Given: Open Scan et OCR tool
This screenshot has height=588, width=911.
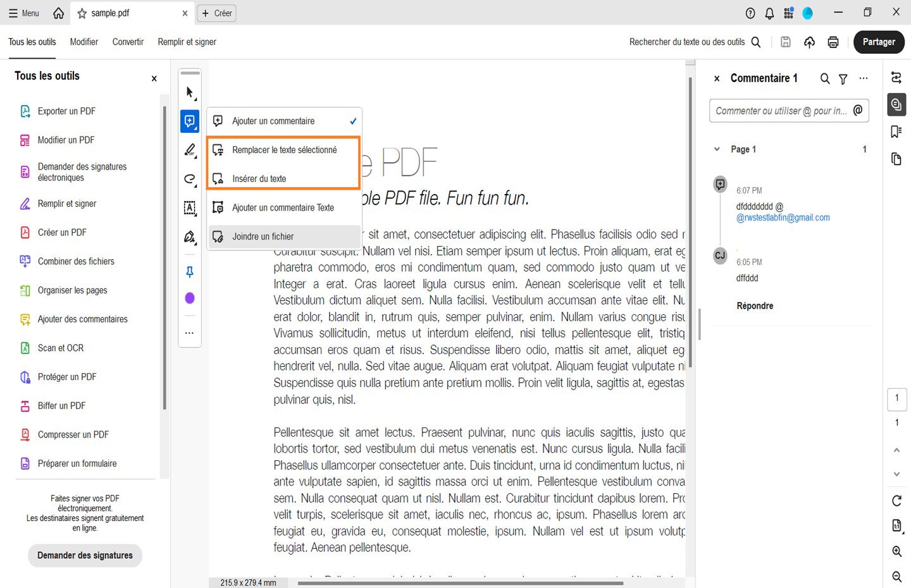Looking at the screenshot, I should (x=60, y=348).
